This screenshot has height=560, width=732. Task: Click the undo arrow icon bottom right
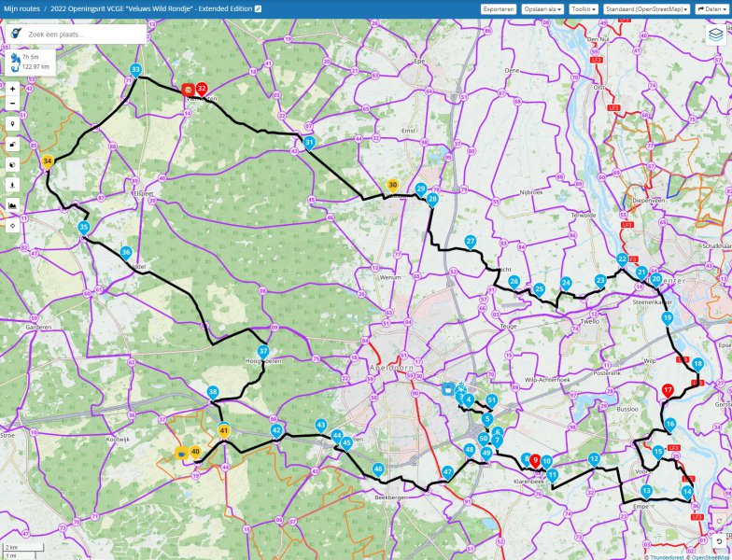click(x=718, y=541)
